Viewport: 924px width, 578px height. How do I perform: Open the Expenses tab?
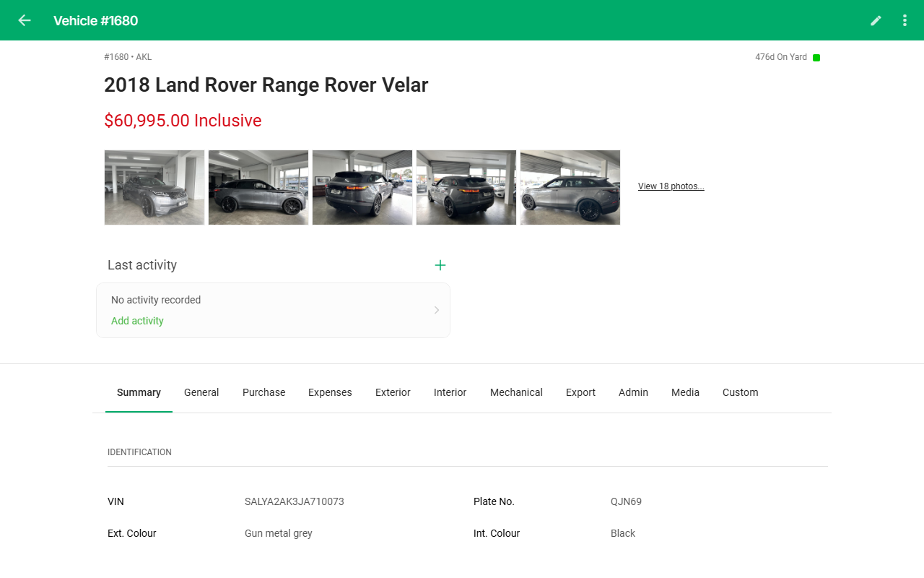[330, 392]
